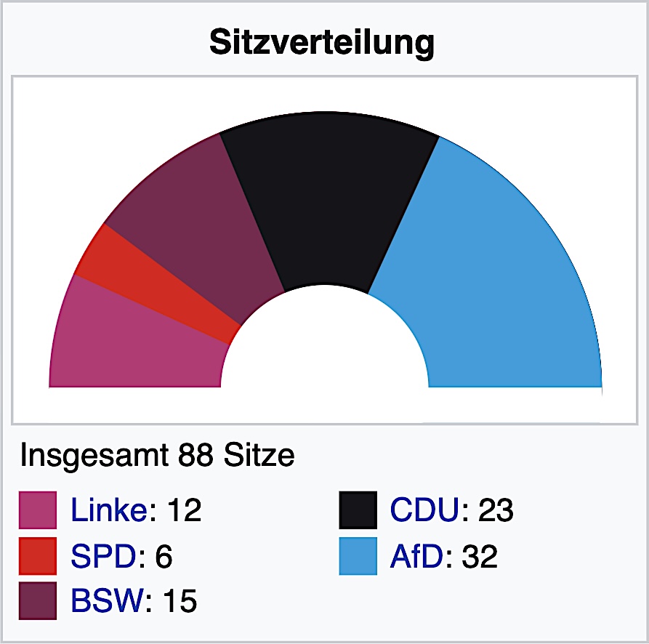
Task: Open the SPD party link
Action: point(102,557)
